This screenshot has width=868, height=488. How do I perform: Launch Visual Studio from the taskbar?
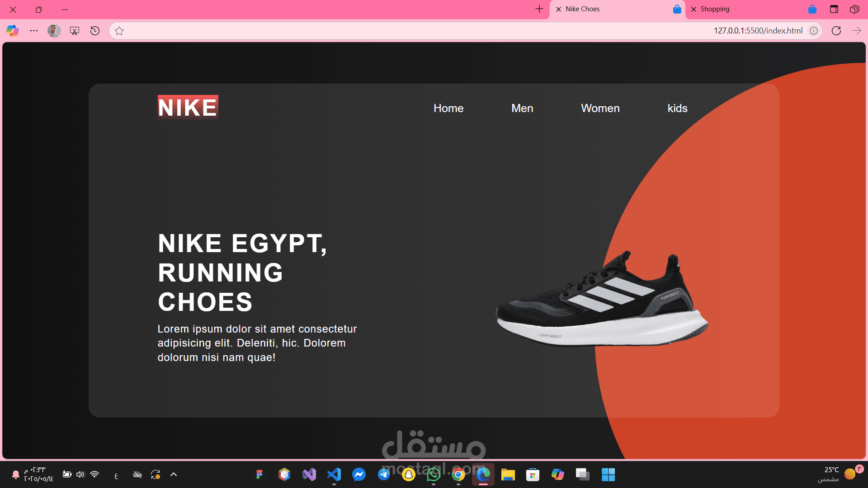(309, 474)
